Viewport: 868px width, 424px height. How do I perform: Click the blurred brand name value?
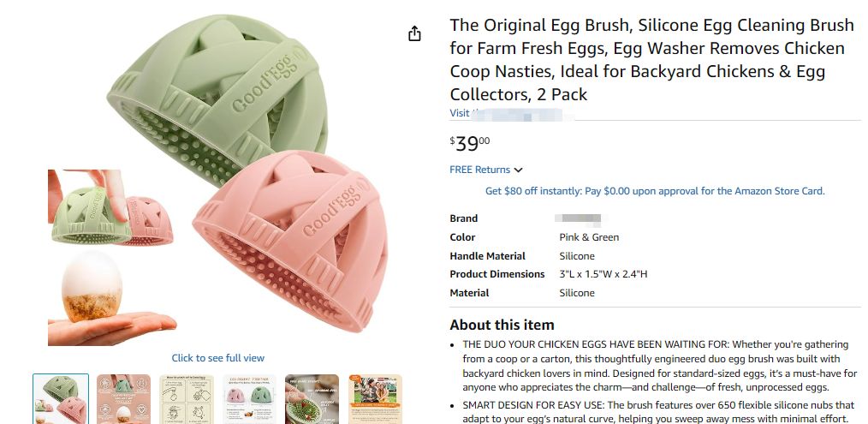tap(580, 218)
